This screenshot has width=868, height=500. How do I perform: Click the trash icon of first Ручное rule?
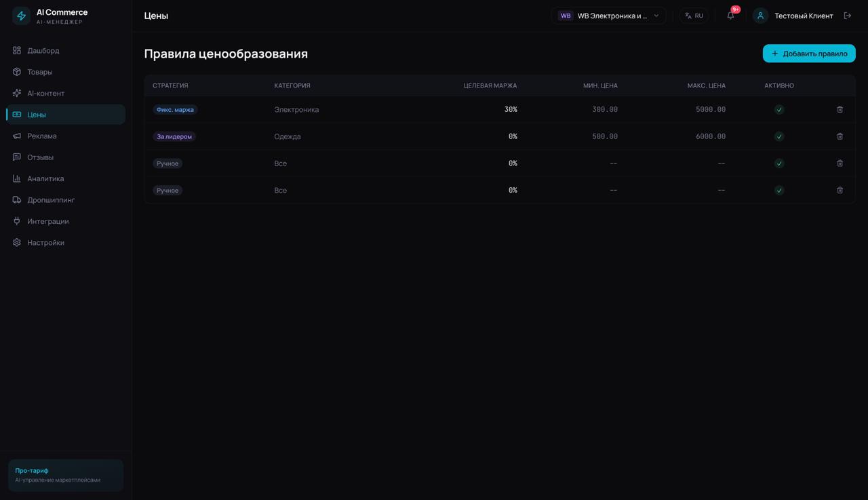840,164
